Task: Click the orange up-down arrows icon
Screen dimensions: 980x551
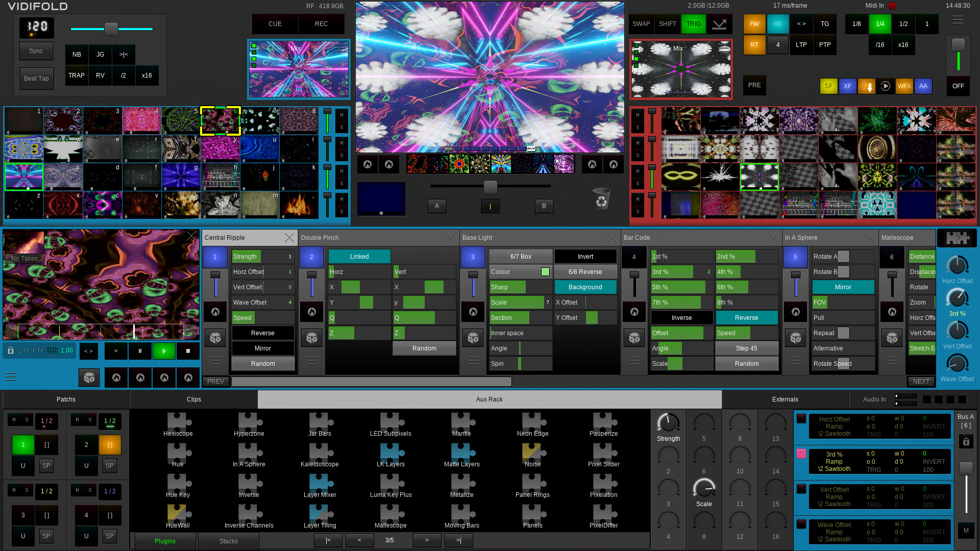Action: [866, 86]
